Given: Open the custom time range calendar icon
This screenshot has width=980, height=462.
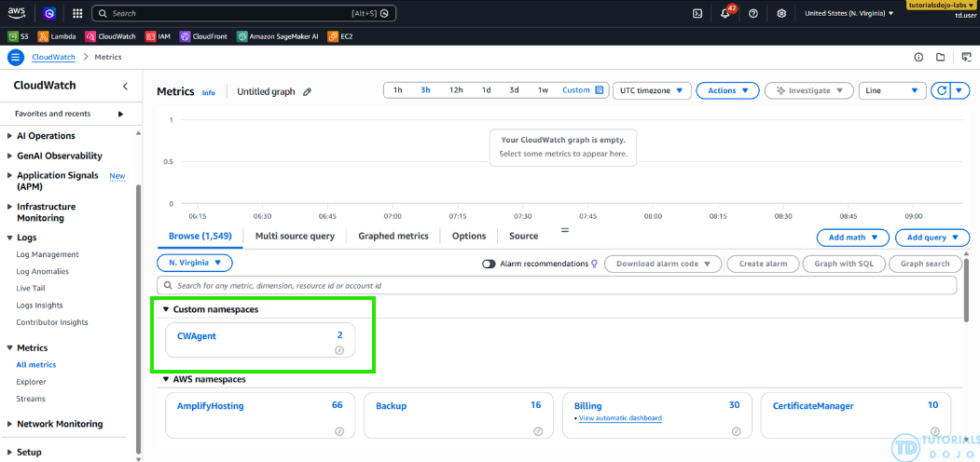Looking at the screenshot, I should pos(600,90).
